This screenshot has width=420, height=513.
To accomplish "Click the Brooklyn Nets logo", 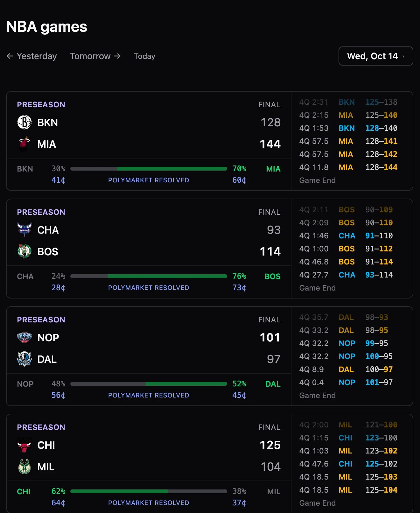I will coord(24,123).
